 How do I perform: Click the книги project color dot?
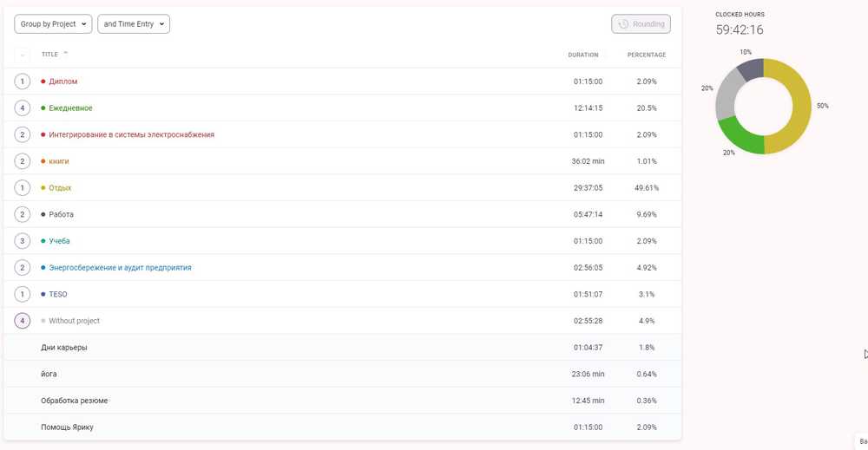(x=43, y=161)
